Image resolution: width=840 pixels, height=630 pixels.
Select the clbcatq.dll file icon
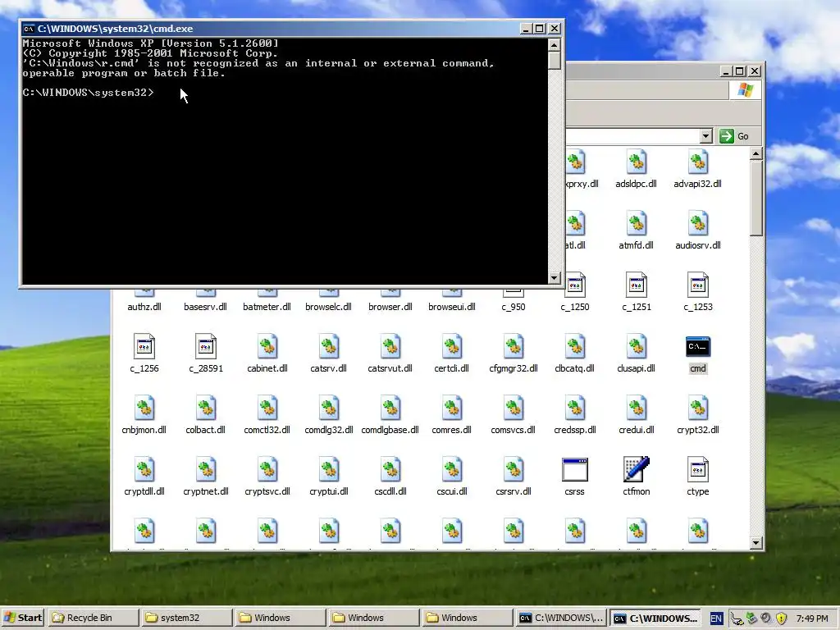point(574,347)
